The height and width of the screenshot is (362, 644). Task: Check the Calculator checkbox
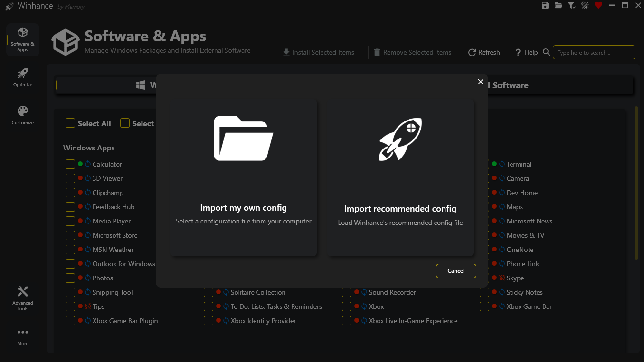[x=69, y=164]
